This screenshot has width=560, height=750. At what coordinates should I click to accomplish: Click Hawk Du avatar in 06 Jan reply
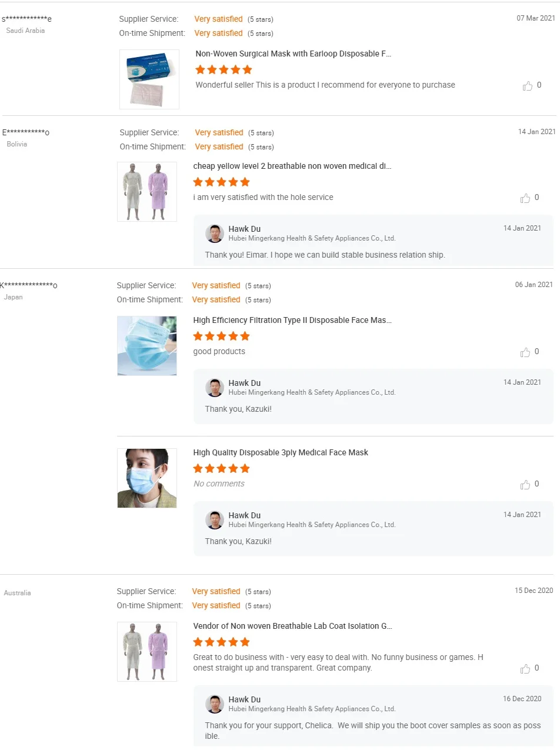215,388
